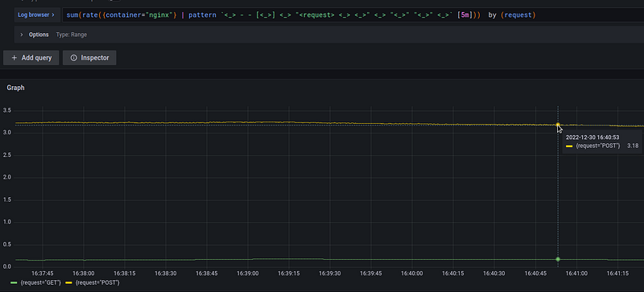Click 'by (request)' in the query
The width and height of the screenshot is (644, 292).
click(x=512, y=15)
